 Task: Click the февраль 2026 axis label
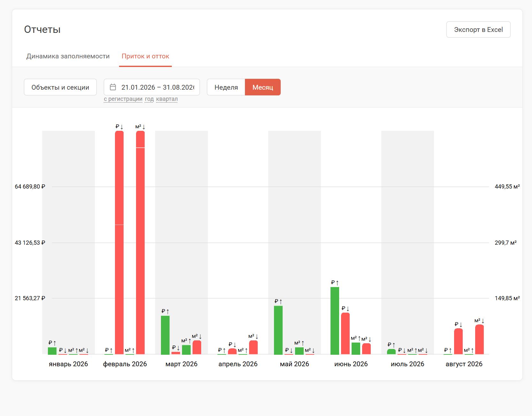tap(125, 364)
